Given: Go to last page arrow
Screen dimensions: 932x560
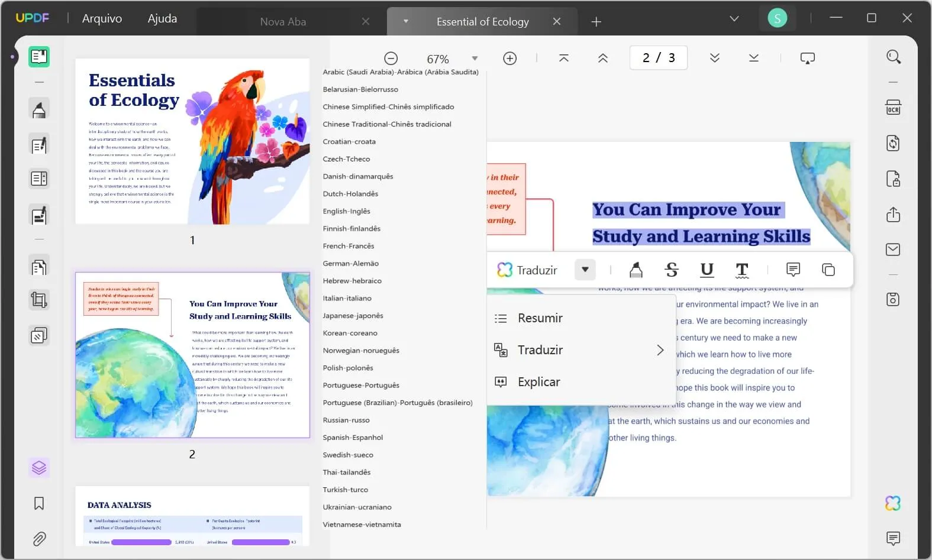Looking at the screenshot, I should click(x=754, y=58).
